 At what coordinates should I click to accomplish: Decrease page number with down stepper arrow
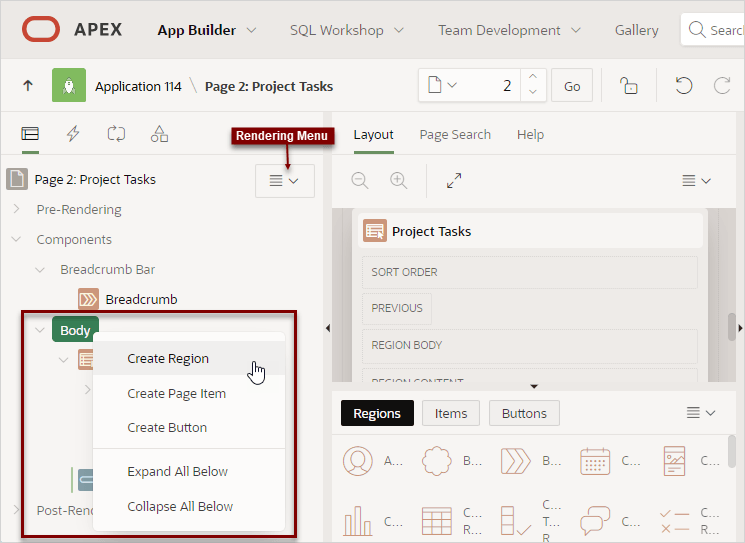tap(533, 92)
